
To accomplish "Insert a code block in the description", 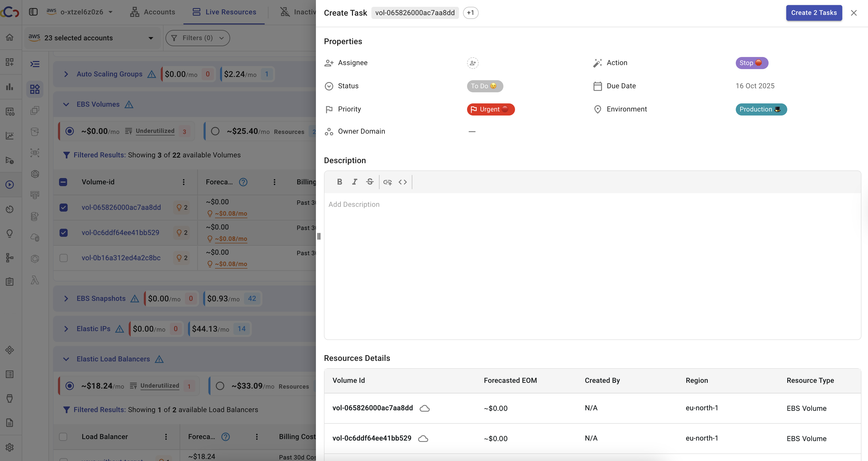I will coord(403,182).
